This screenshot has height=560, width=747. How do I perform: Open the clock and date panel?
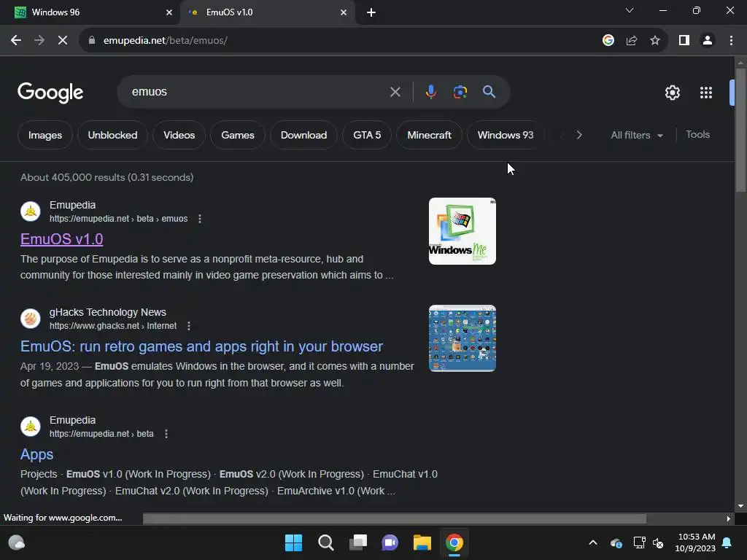[x=695, y=542]
